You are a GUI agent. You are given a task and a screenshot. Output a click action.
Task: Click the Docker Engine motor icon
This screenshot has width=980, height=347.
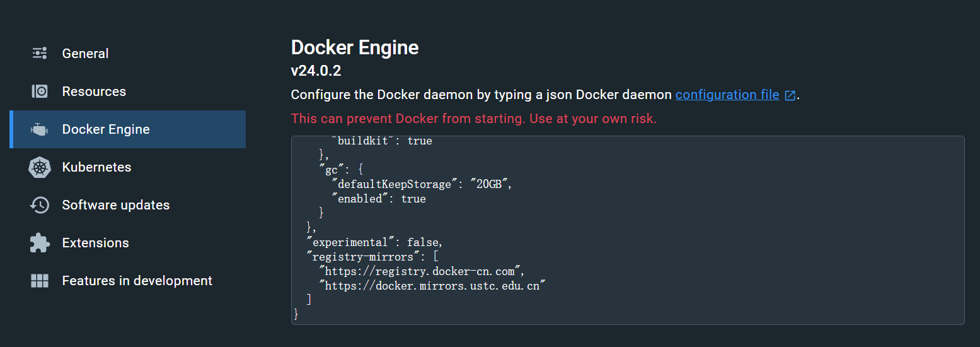click(40, 129)
